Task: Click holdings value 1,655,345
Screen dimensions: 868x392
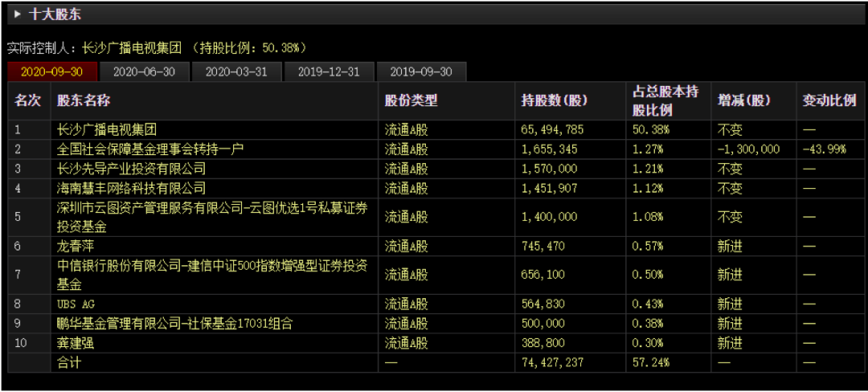Action: [x=550, y=149]
